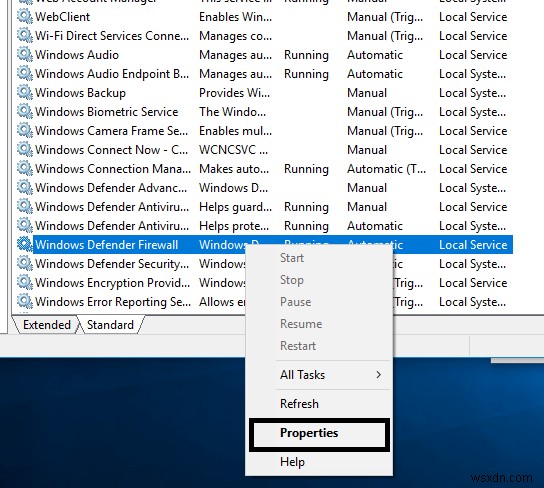Click the Windows Defender Advanced gear icon
This screenshot has height=488, width=544.
(x=25, y=188)
